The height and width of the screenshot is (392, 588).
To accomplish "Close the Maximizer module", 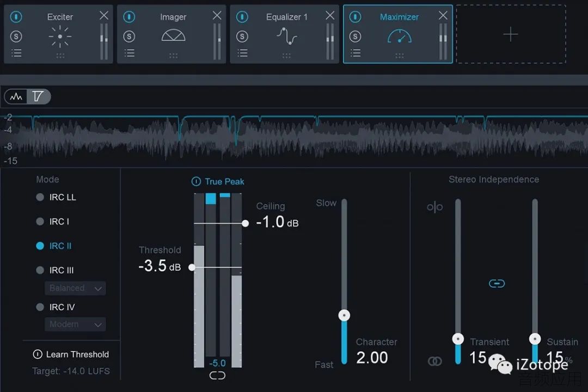I will pos(443,15).
